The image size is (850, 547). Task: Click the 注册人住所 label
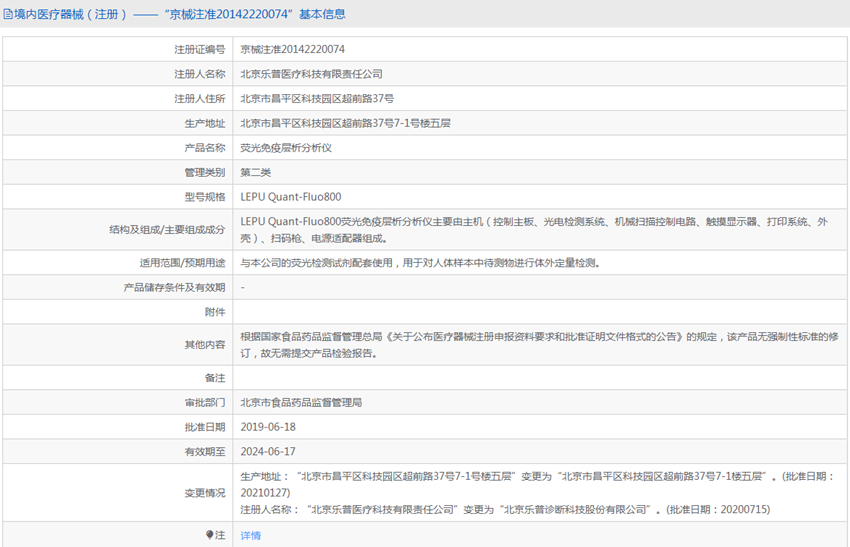199,99
